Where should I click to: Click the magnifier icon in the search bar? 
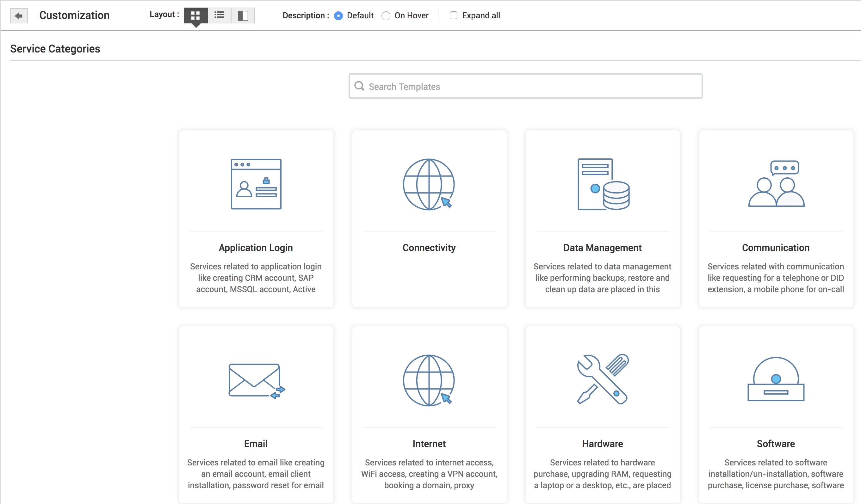[359, 86]
